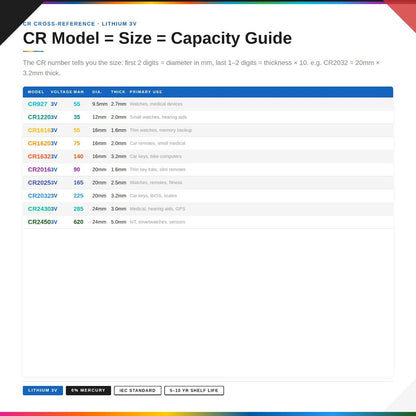Click the Thick column header
416x416 pixels.
[x=118, y=92]
